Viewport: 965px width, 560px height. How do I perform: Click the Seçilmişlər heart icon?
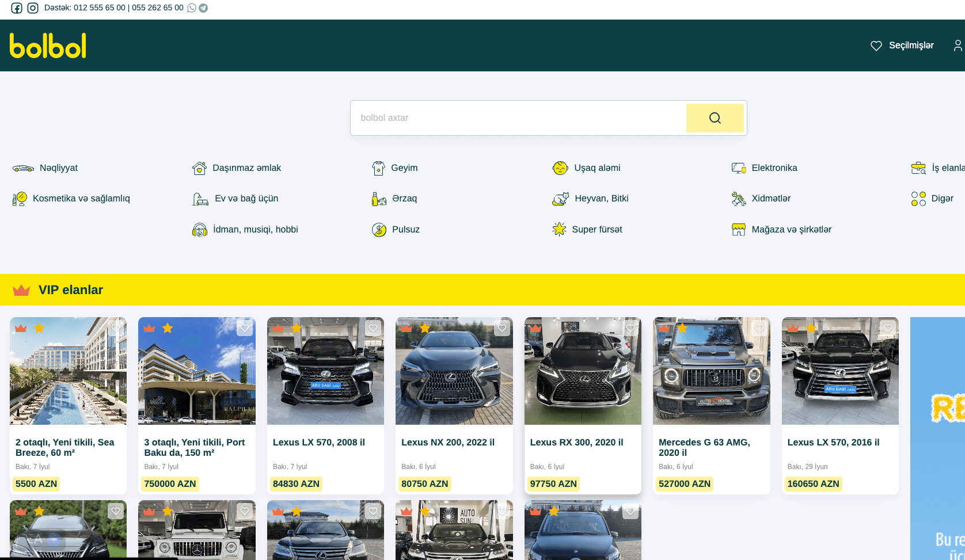coord(876,45)
